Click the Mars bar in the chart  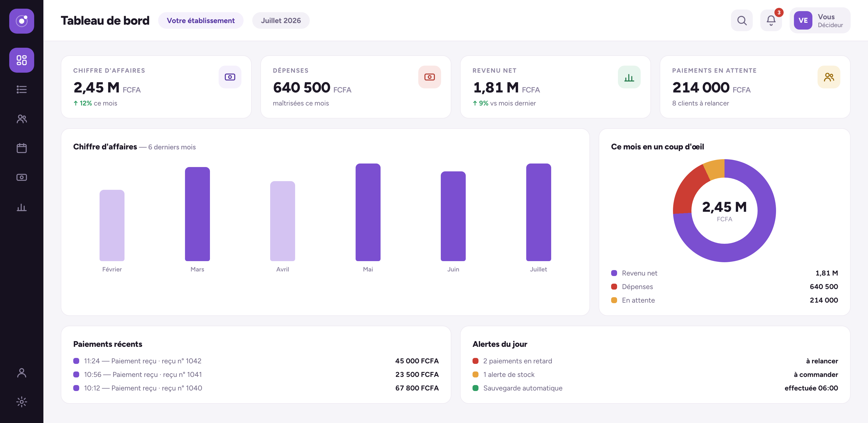[x=197, y=214]
